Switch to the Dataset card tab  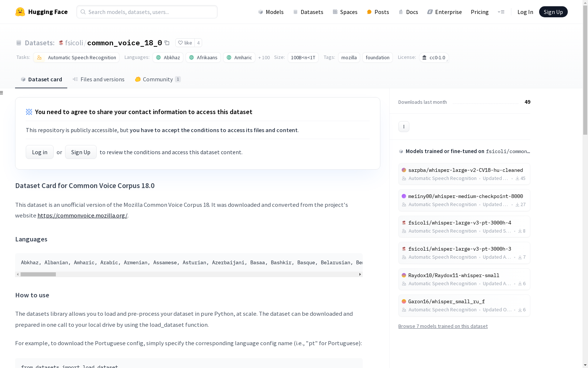click(x=41, y=79)
